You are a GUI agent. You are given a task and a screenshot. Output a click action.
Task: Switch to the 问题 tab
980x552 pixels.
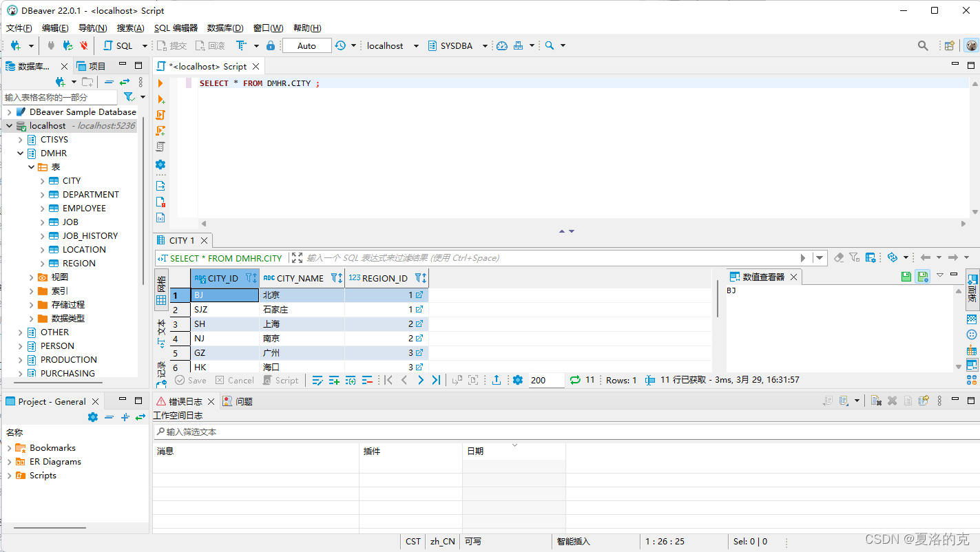[238, 401]
